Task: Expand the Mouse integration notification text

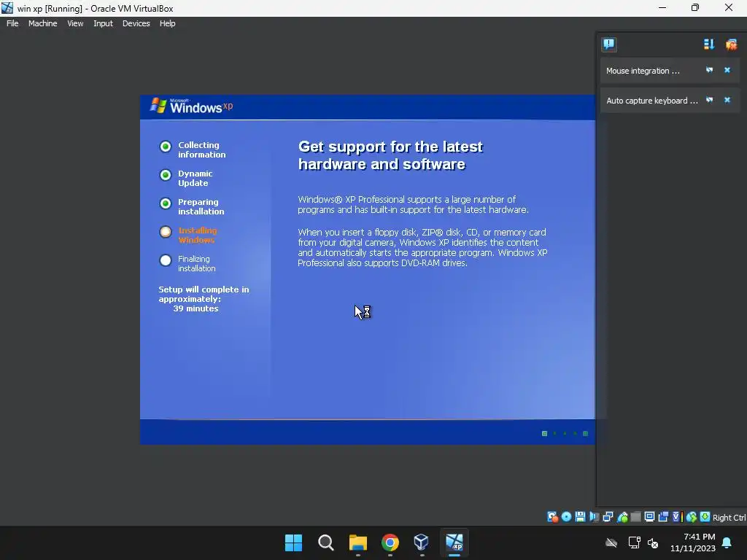Action: (x=643, y=71)
